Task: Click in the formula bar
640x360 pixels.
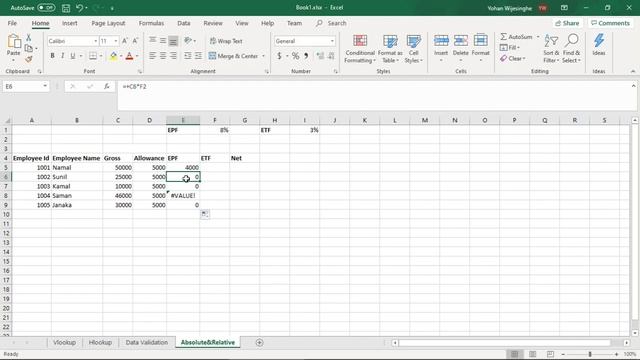Action: point(373,95)
